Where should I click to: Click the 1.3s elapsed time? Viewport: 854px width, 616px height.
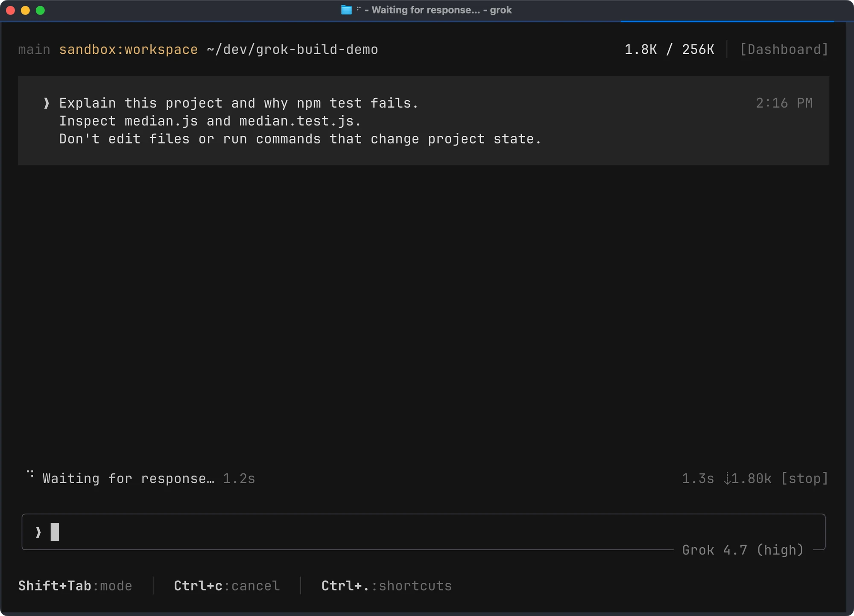pyautogui.click(x=698, y=479)
